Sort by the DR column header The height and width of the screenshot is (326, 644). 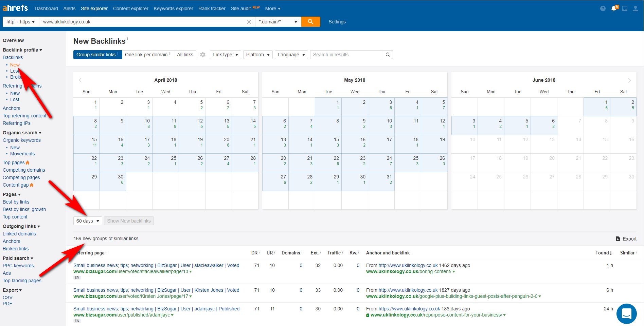tap(254, 253)
